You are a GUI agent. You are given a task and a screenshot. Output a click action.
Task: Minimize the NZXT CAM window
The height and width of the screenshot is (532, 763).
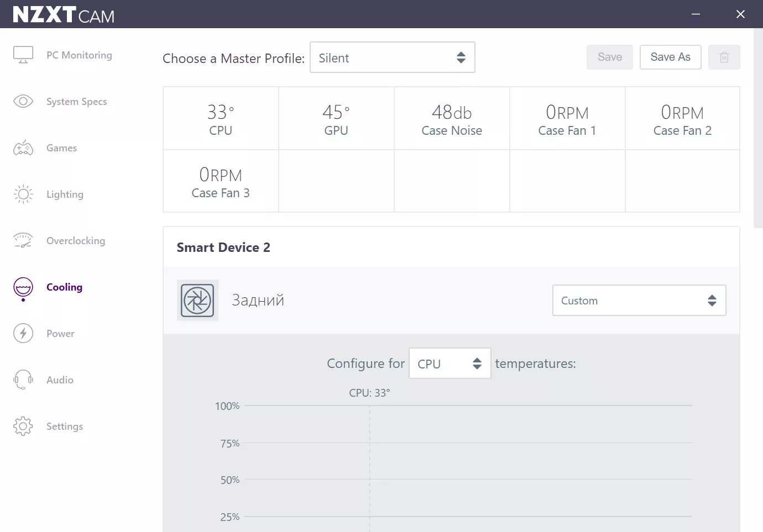pos(696,14)
